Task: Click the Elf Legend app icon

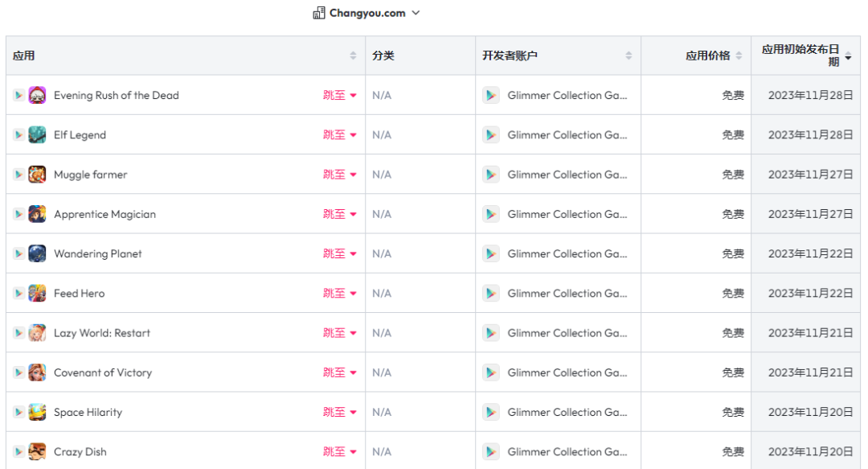Action: 36,134
